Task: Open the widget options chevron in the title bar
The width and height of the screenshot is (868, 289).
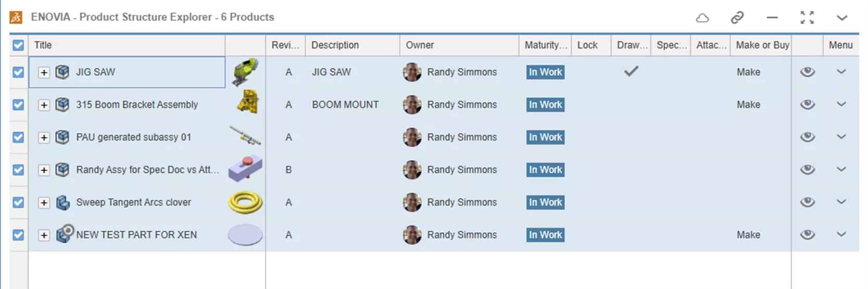Action: point(842,18)
